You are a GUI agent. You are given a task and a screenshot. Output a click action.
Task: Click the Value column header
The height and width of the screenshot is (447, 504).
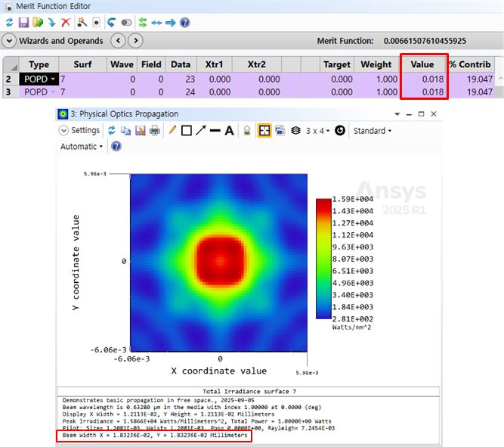coord(422,65)
